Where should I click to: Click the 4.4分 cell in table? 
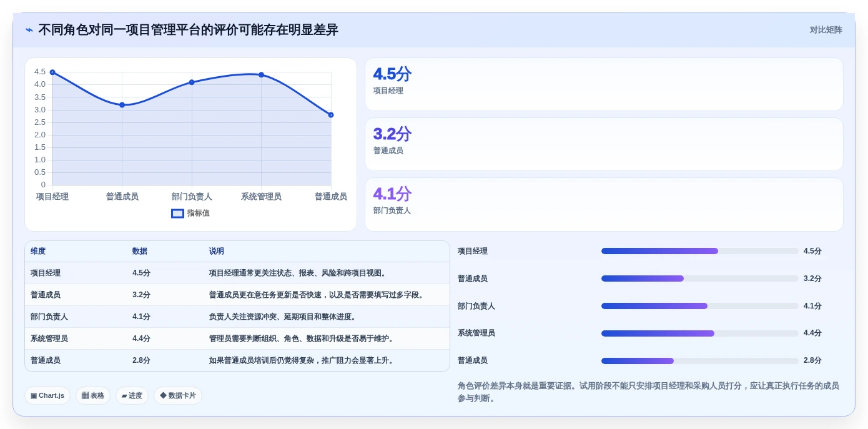coord(141,339)
